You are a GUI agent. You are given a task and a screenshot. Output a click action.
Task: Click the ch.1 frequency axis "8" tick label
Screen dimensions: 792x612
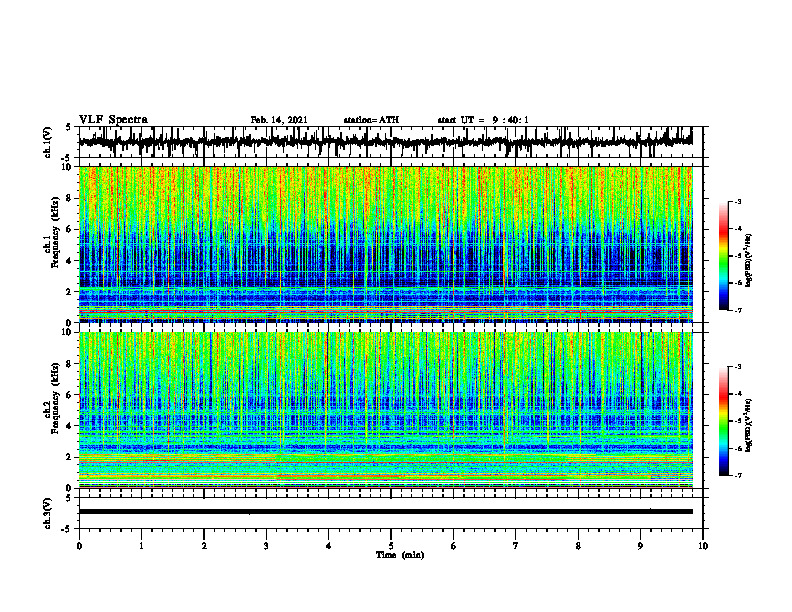(x=69, y=198)
